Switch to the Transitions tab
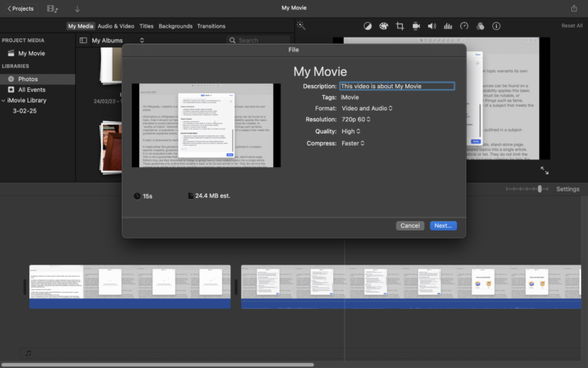Image resolution: width=588 pixels, height=368 pixels. pyautogui.click(x=211, y=26)
